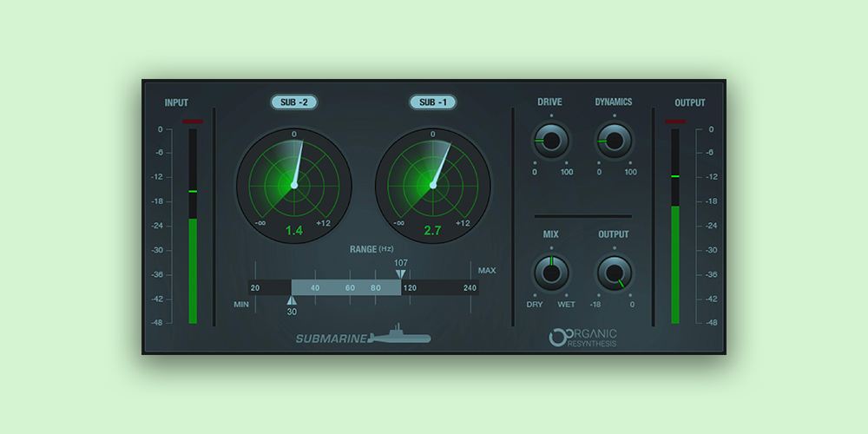Toggle the SUB -1 button
868x434 pixels.
click(x=432, y=102)
